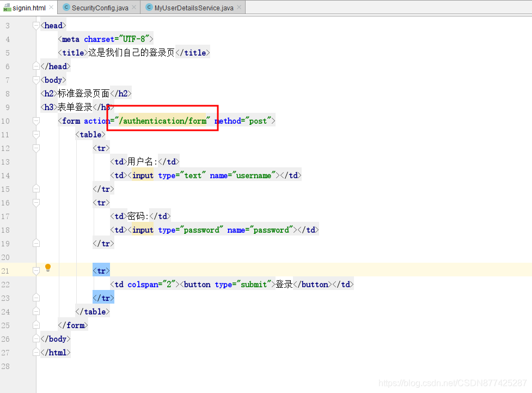Collapse the tr fold on line 12
This screenshot has height=393, width=532.
(36, 148)
